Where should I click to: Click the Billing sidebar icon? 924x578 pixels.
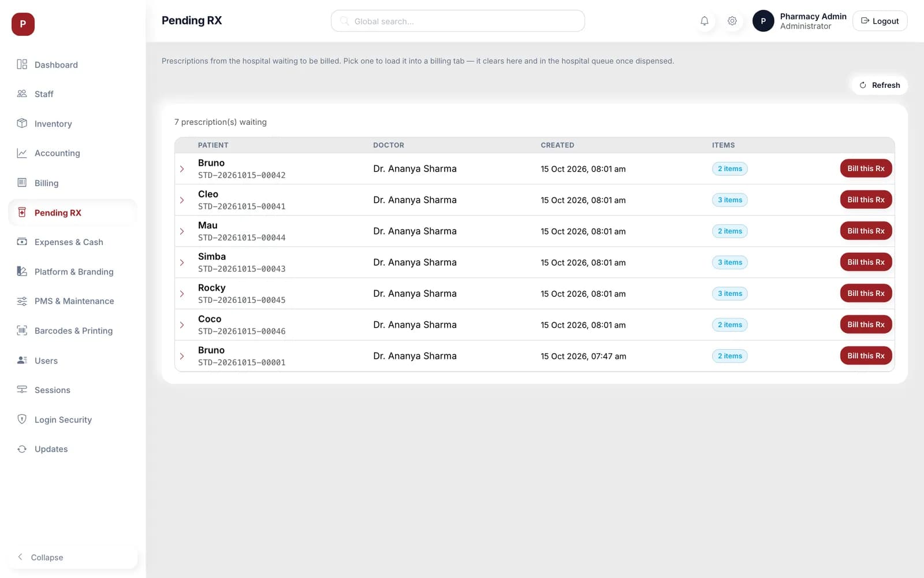click(22, 183)
